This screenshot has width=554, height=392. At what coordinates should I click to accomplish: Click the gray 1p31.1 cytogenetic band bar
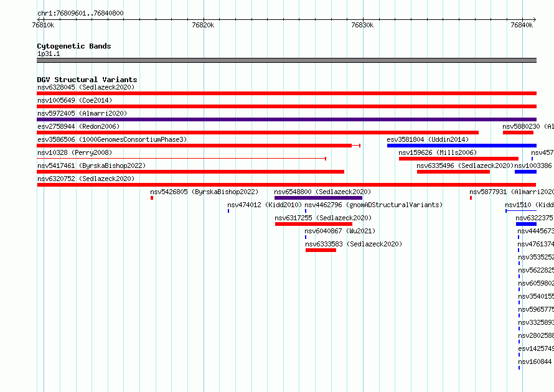pos(286,60)
